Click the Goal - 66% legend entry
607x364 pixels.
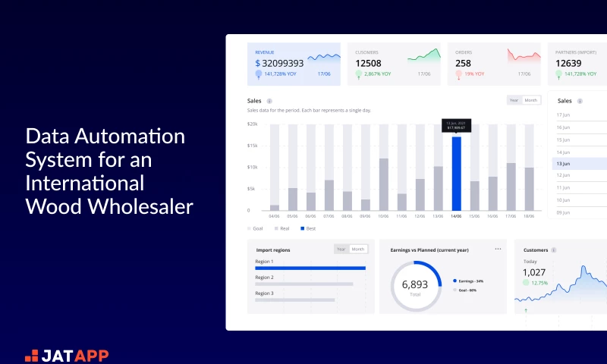click(464, 290)
